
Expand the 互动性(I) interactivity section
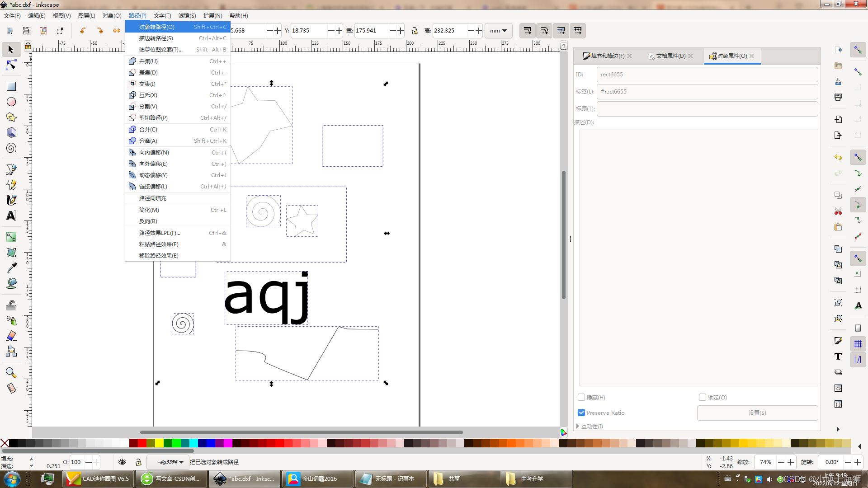coord(589,426)
